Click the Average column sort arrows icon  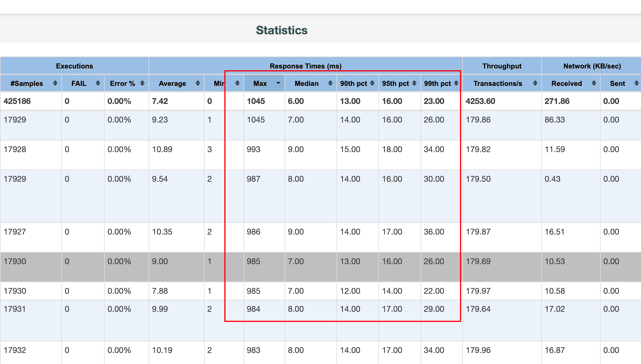pos(198,83)
